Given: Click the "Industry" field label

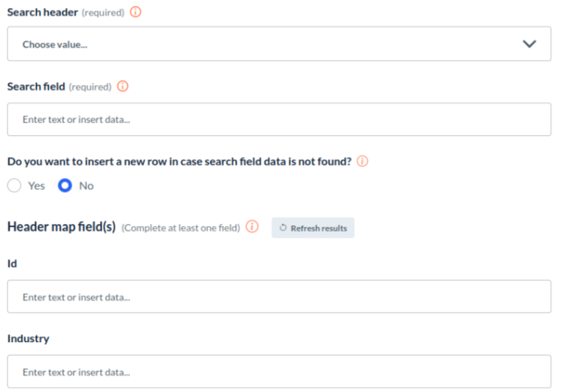Looking at the screenshot, I should pos(28,338).
